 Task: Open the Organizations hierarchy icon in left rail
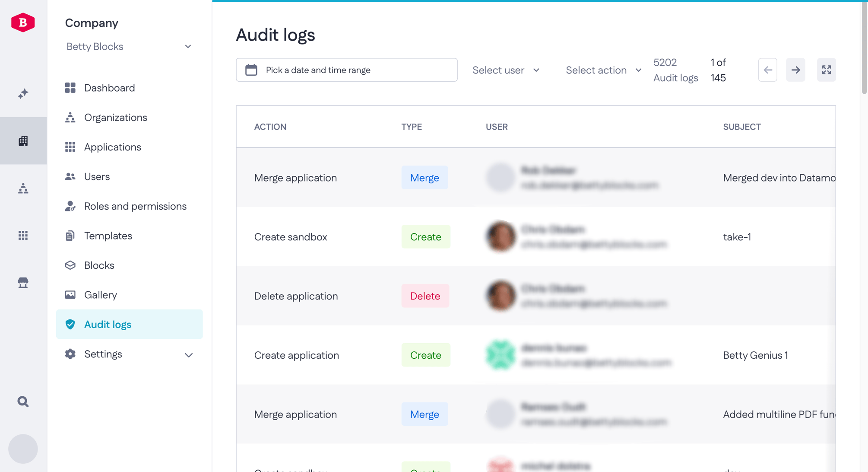[23, 188]
